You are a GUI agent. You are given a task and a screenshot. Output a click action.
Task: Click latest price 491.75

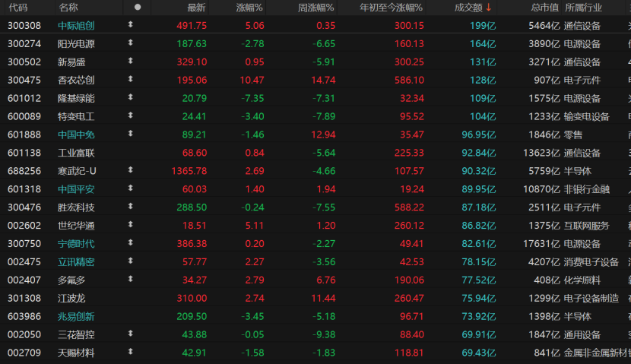[192, 26]
